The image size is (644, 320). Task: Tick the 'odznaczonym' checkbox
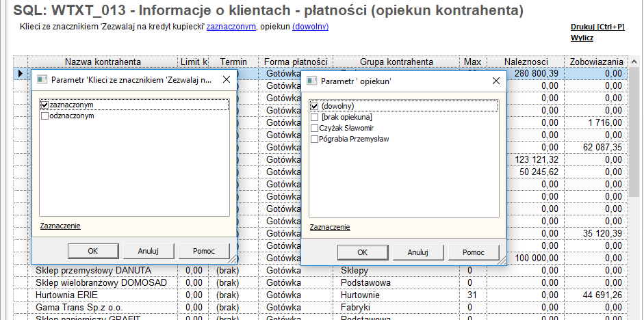44,116
